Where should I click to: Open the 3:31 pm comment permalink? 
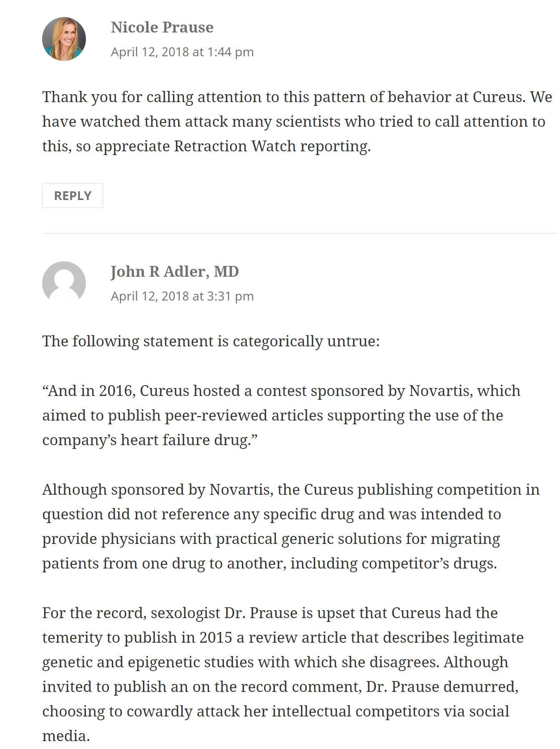tap(182, 296)
